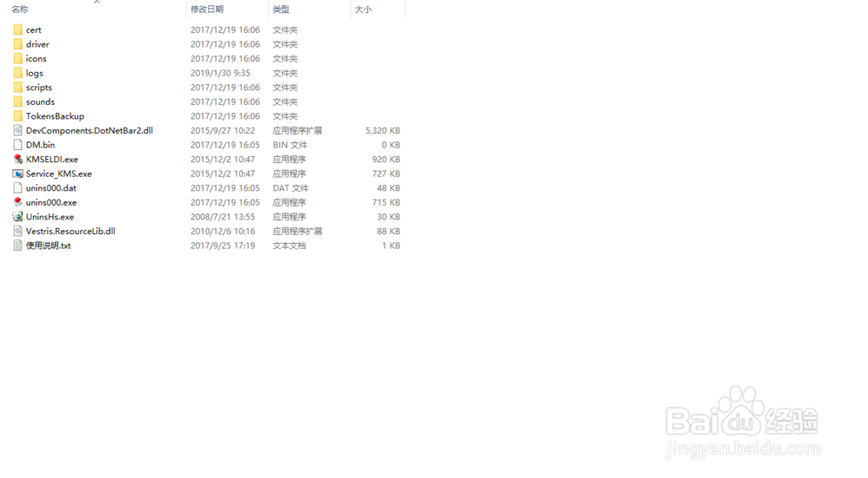Click the date 2008/7/21 13:55
Viewport: 868px width, 478px height.
(222, 217)
